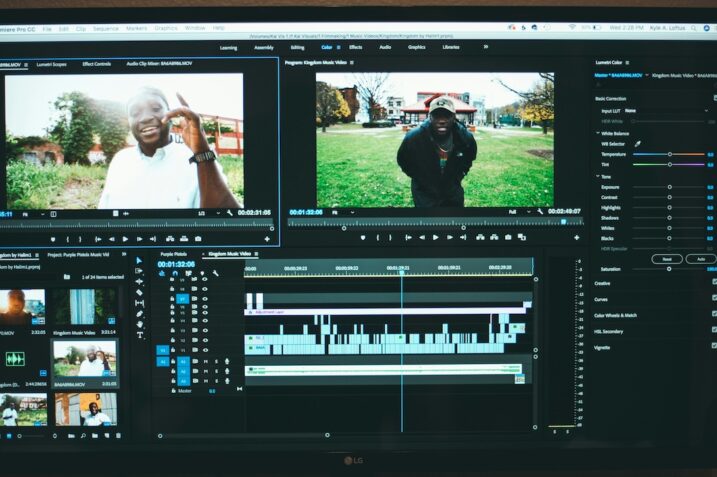717x477 pixels.
Task: Toggle V1 track output eye
Action: click(x=204, y=350)
